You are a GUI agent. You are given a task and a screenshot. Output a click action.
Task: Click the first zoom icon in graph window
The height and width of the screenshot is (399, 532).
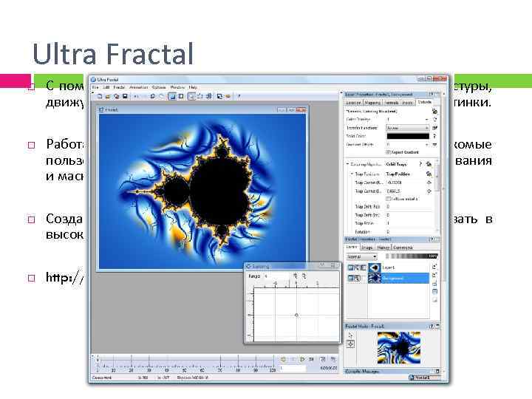pos(295,276)
